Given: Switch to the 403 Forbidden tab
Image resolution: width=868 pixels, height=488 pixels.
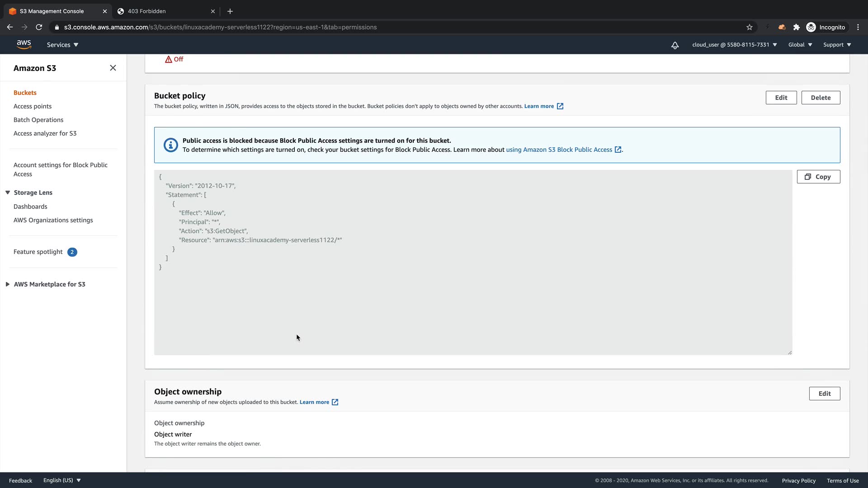Looking at the screenshot, I should coord(146,11).
